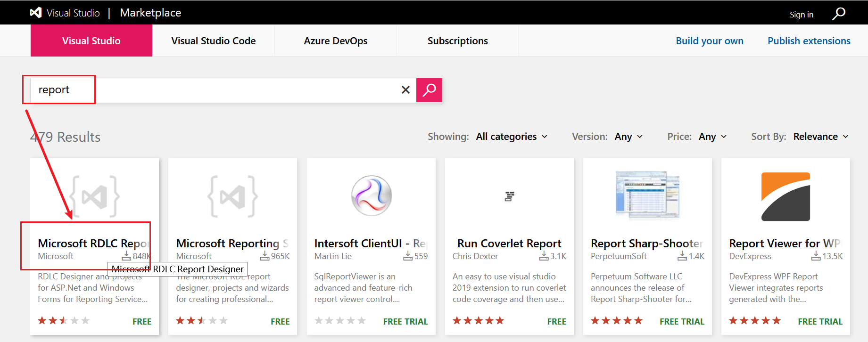The width and height of the screenshot is (868, 342).
Task: Open the Microsoft Reporting title link
Action: pyautogui.click(x=232, y=244)
